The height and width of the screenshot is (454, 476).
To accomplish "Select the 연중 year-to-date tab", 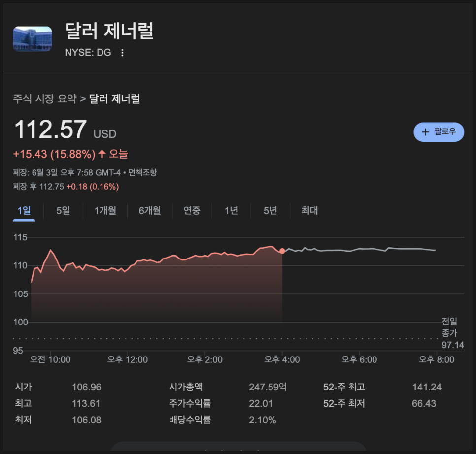I will pyautogui.click(x=192, y=210).
